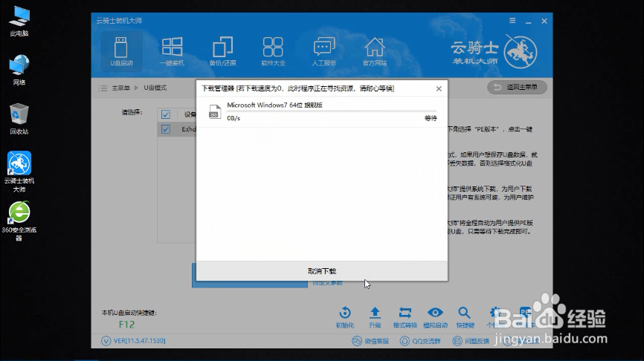Click the 等待 status text
This screenshot has height=361, width=644.
coord(431,118)
